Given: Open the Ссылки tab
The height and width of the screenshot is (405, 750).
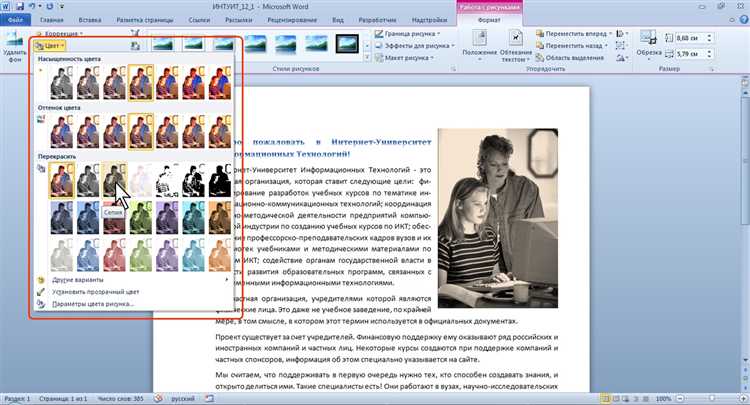Looking at the screenshot, I should [x=199, y=20].
